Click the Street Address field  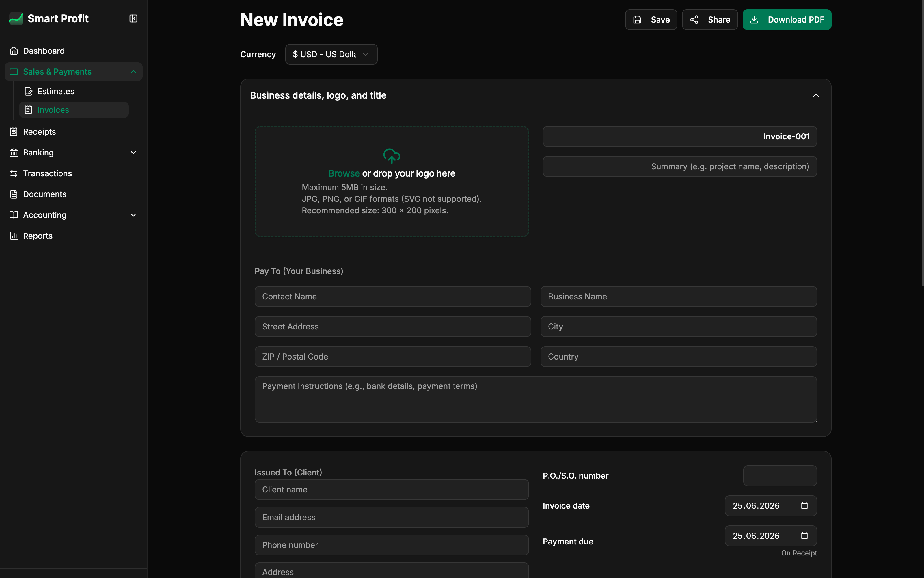pos(392,327)
